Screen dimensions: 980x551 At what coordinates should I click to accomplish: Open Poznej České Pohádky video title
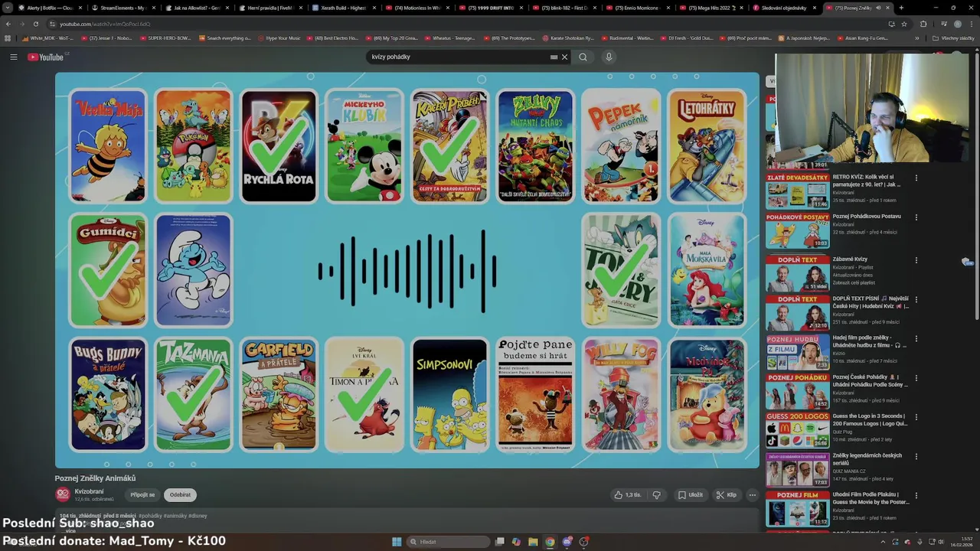pyautogui.click(x=871, y=380)
